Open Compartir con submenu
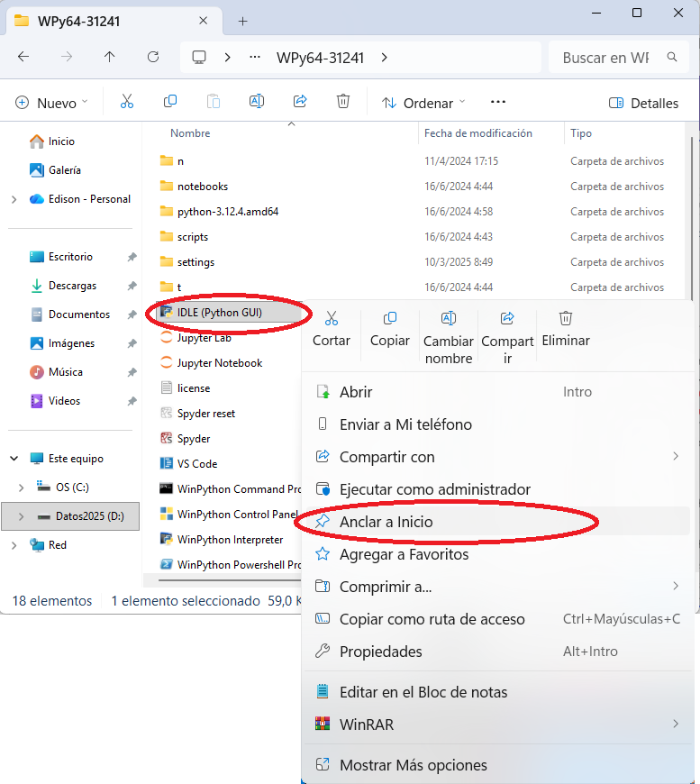The width and height of the screenshot is (700, 784). (x=497, y=457)
